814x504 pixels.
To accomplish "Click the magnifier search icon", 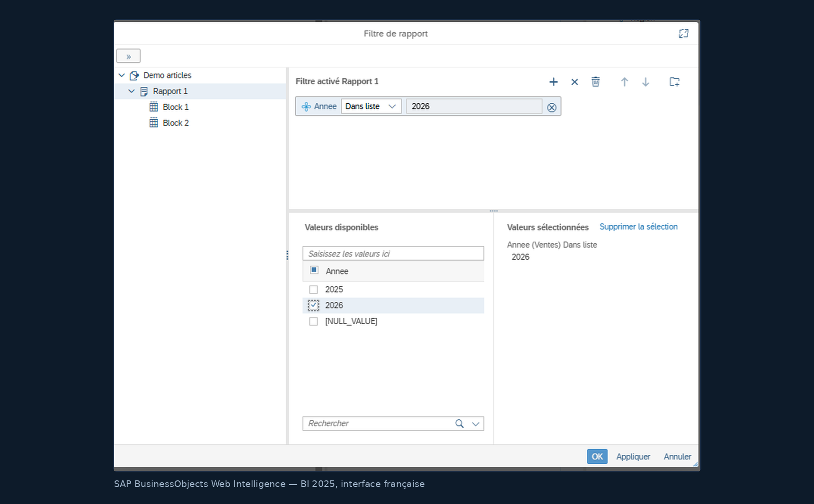I will click(x=460, y=424).
